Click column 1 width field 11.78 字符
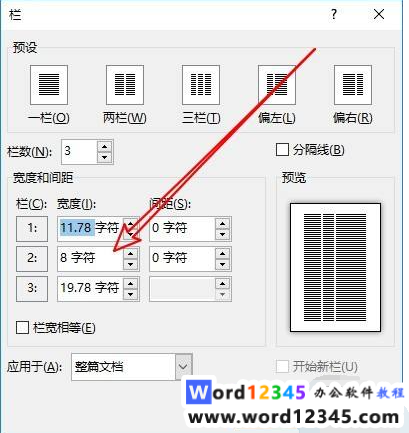409x433 pixels. [x=90, y=229]
